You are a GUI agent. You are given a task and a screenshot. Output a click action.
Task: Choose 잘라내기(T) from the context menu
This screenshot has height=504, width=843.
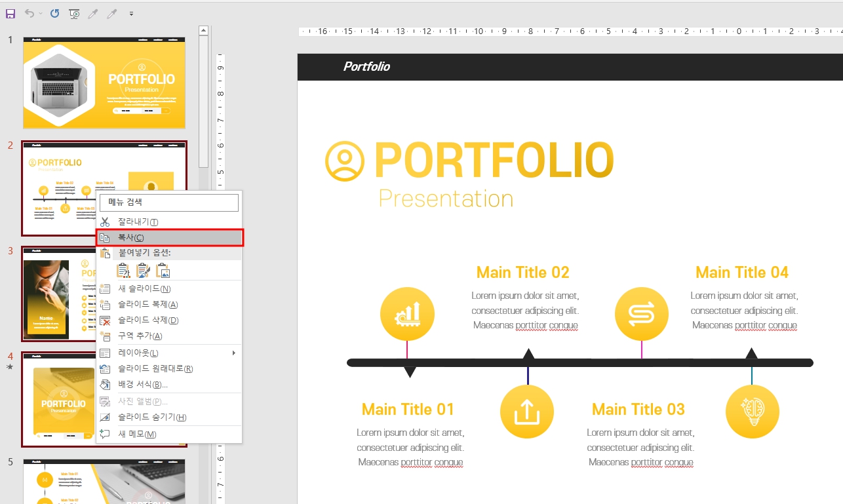pyautogui.click(x=169, y=222)
